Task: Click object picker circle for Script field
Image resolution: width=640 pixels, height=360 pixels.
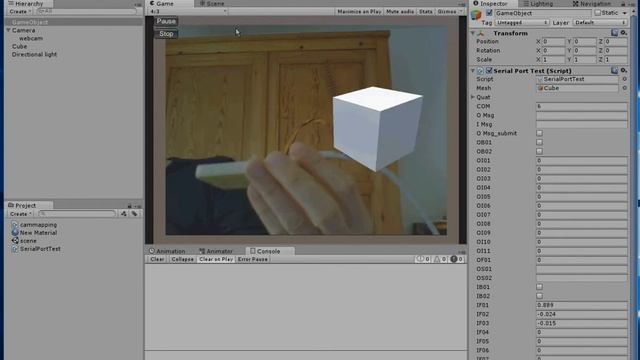Action: pyautogui.click(x=624, y=79)
